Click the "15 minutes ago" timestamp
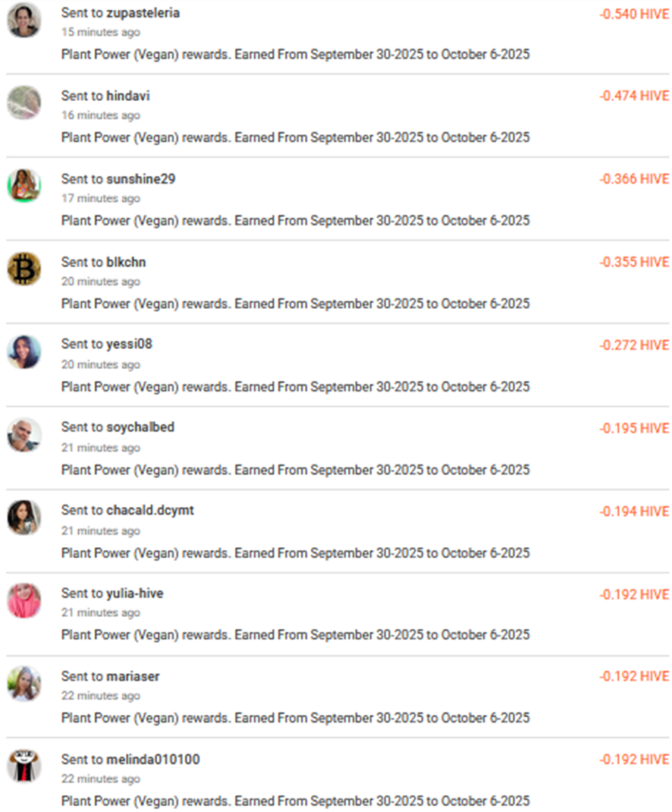Viewport: 672px width, 812px height. pyautogui.click(x=100, y=33)
